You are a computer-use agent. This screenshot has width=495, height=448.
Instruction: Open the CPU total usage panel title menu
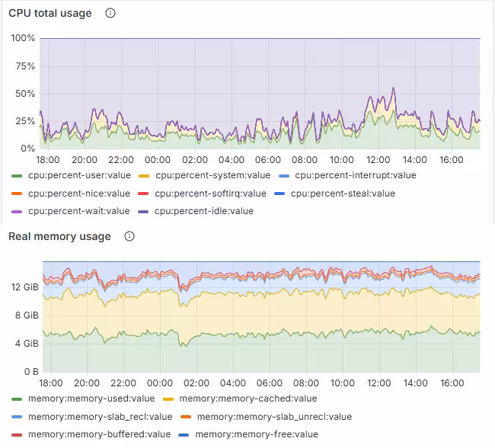pos(50,13)
